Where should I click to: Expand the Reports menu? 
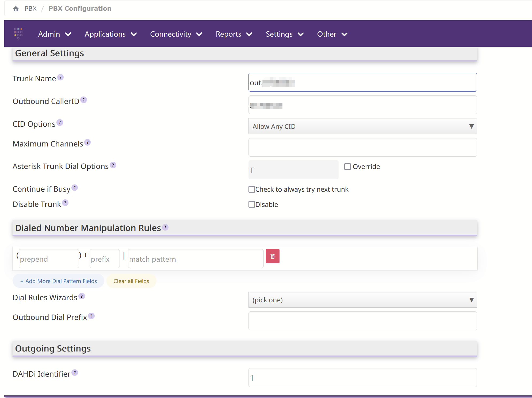[x=234, y=34]
